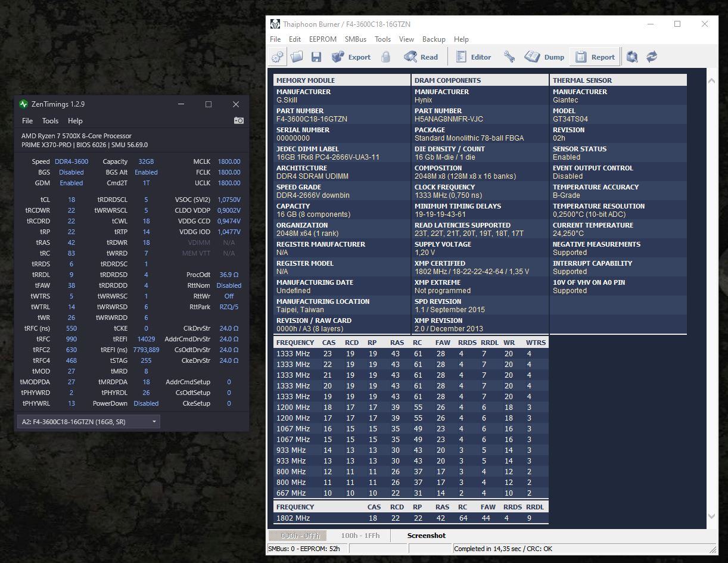Open the Help menu in ZenTimings

75,121
